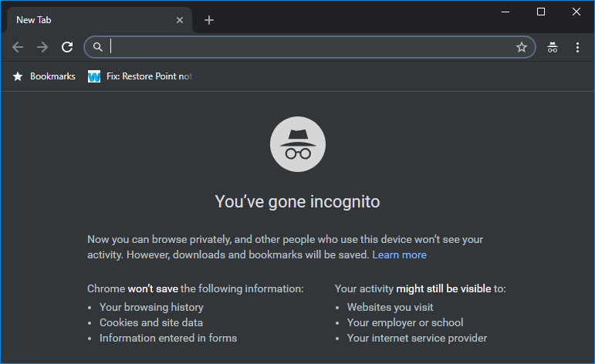The image size is (595, 364).
Task: Minimize the Chrome window
Action: 505,12
